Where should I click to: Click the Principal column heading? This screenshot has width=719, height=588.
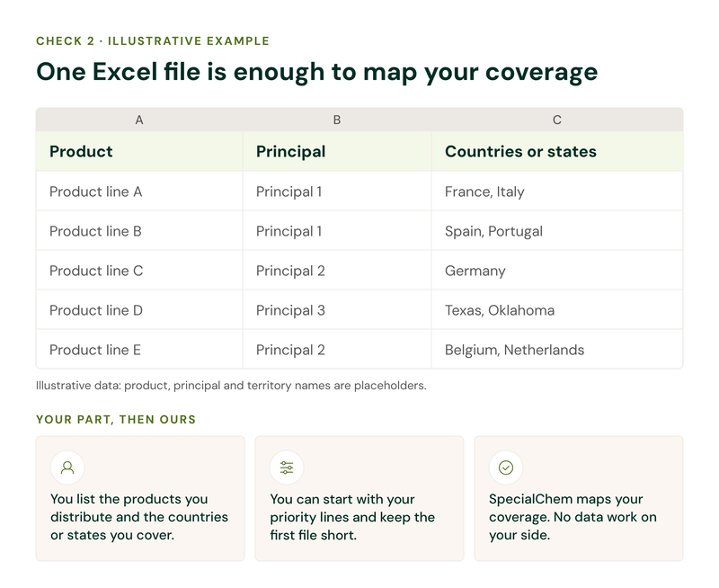[337, 151]
